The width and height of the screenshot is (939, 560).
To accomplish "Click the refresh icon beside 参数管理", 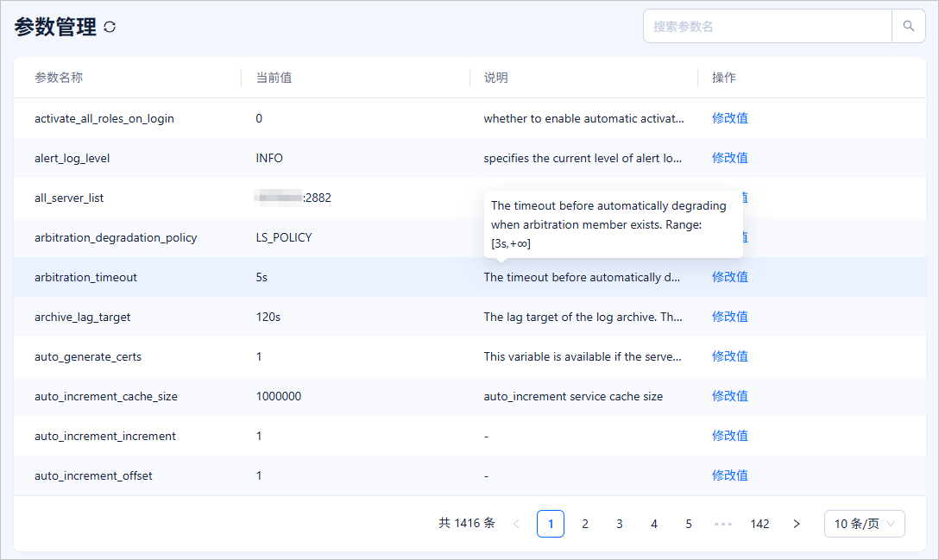I will (x=110, y=27).
